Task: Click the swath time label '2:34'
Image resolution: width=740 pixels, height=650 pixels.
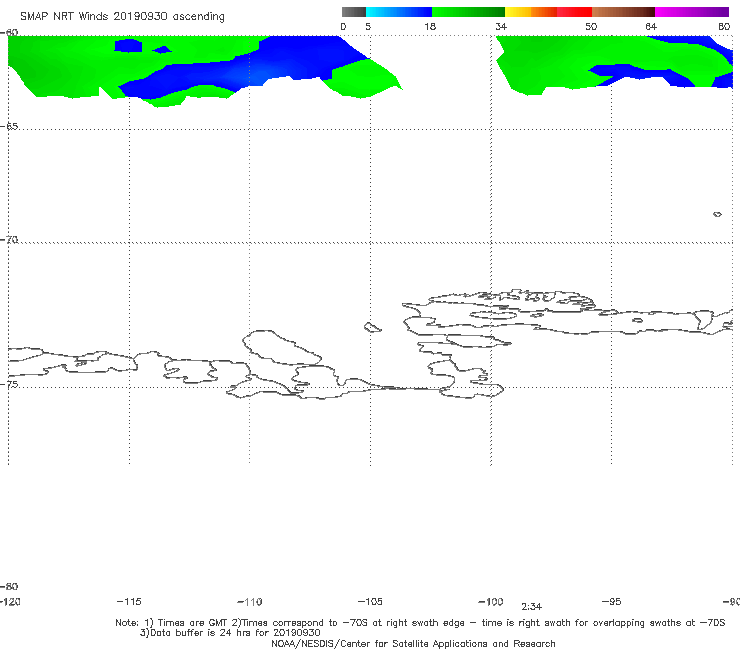Action: pos(531,607)
